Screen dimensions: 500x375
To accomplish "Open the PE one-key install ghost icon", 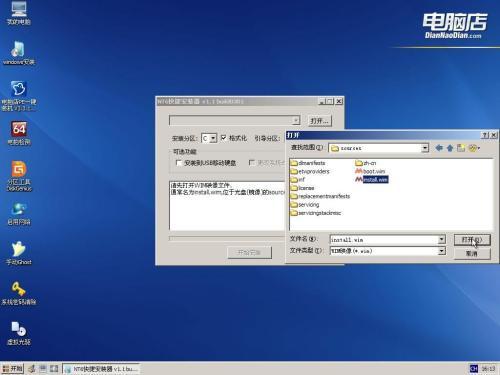I will pyautogui.click(x=19, y=96).
